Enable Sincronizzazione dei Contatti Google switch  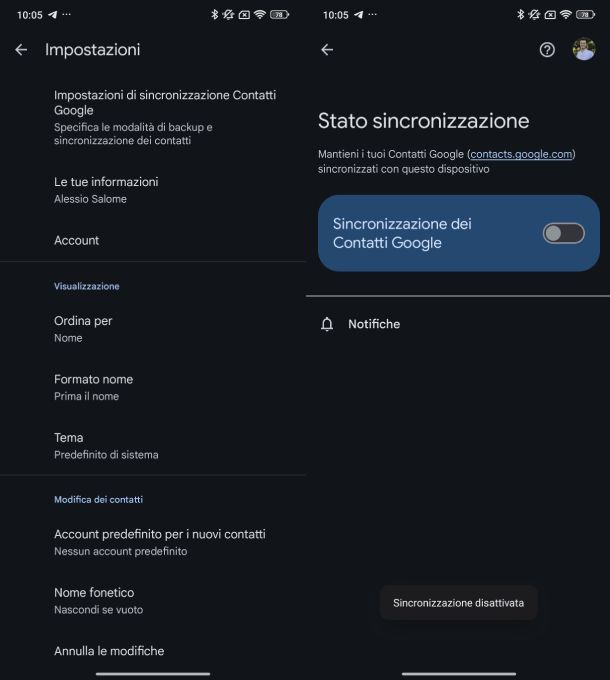563,233
